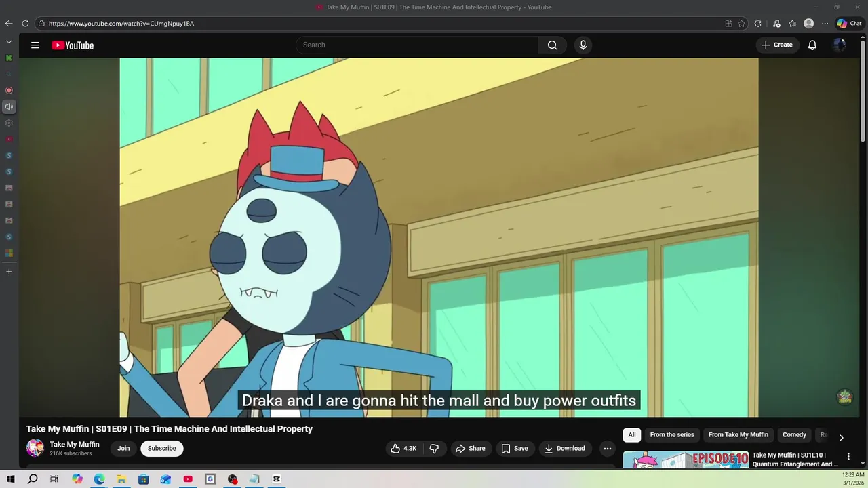This screenshot has width=868, height=488.
Task: Open Windows taskbar search
Action: [x=33, y=479]
